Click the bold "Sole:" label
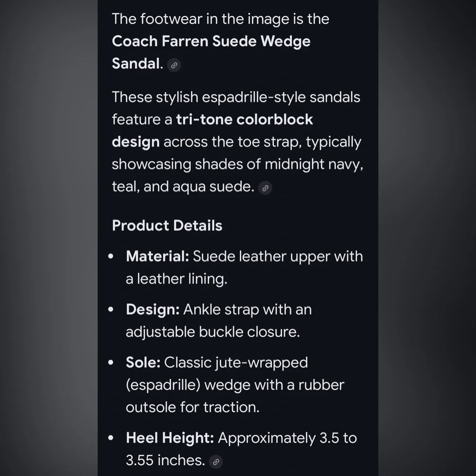Screen dimensions: 476x476 pos(143,363)
